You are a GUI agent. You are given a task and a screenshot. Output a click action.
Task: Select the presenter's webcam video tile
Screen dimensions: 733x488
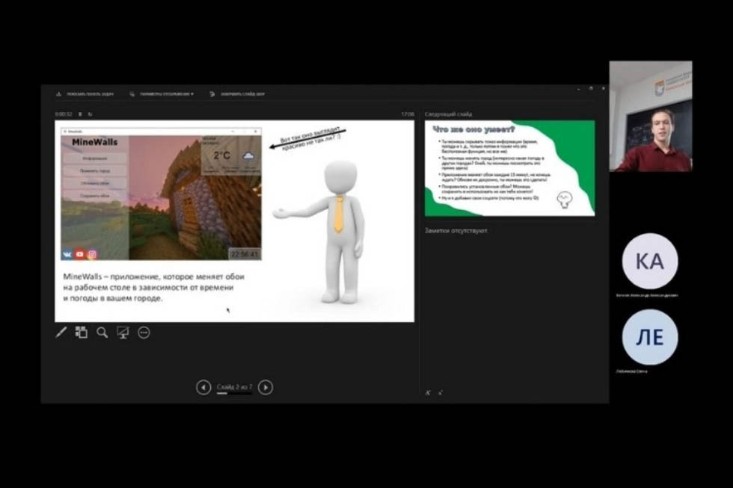(650, 117)
